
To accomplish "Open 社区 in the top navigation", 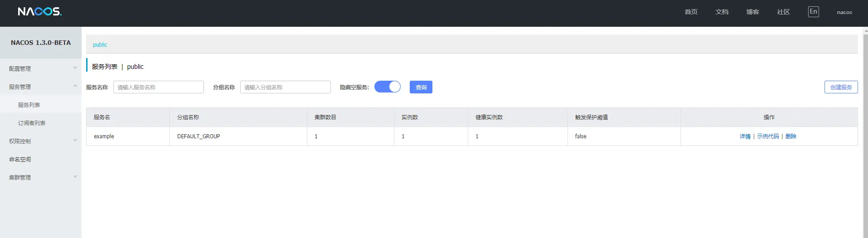I will click(x=783, y=12).
